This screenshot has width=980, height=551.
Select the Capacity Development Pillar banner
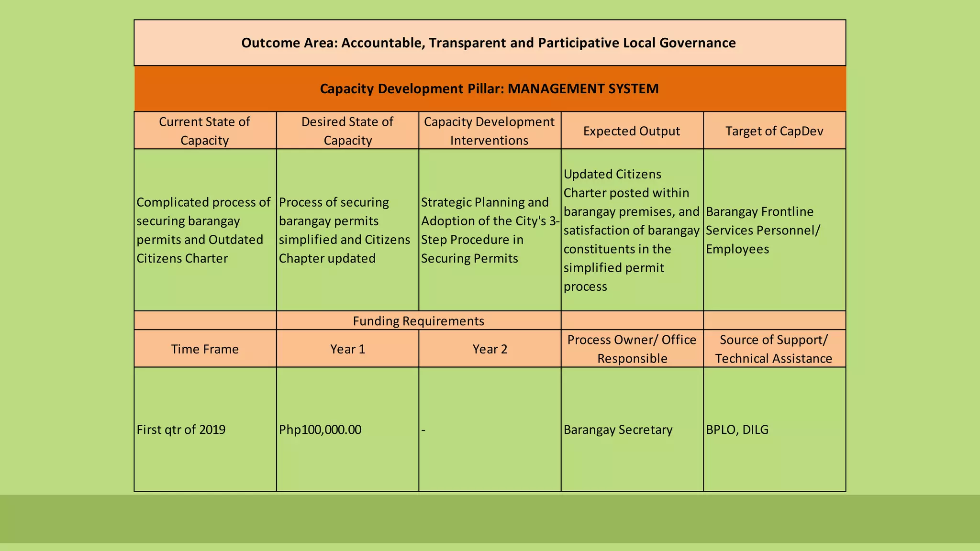489,89
